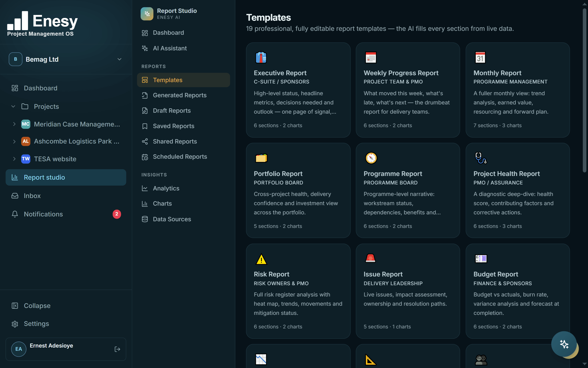Image resolution: width=588 pixels, height=368 pixels.
Task: Click the Report Studio sparkle logo
Action: pos(147,14)
